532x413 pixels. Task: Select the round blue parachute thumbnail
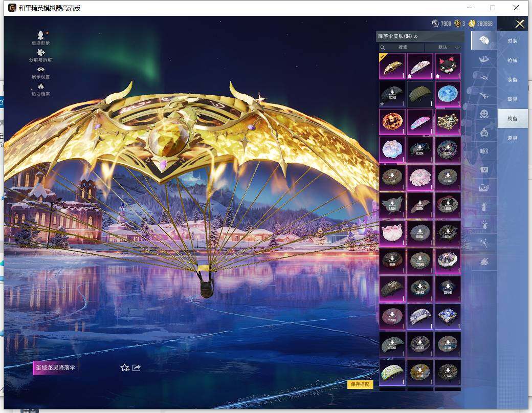pyautogui.click(x=448, y=94)
